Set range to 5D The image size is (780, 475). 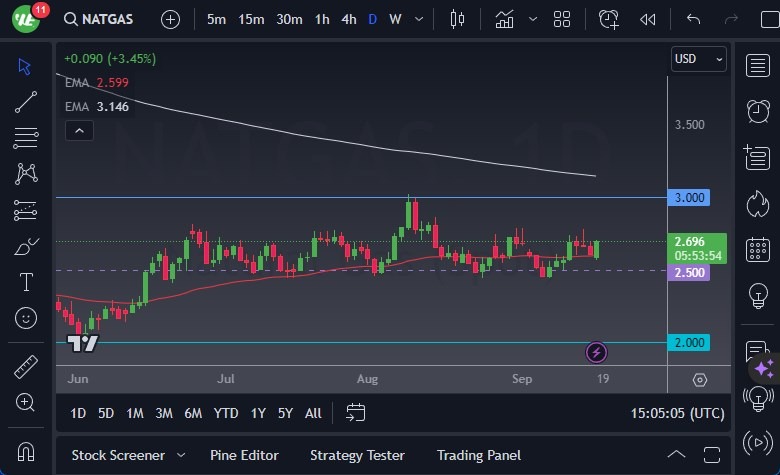[x=105, y=413]
